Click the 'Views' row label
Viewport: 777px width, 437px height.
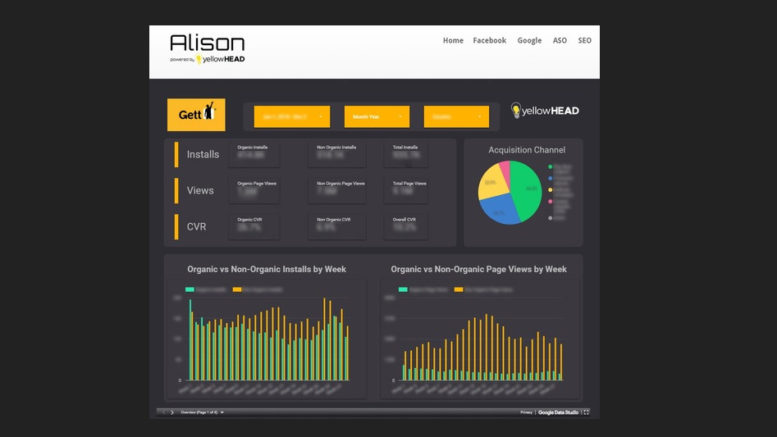tap(200, 191)
